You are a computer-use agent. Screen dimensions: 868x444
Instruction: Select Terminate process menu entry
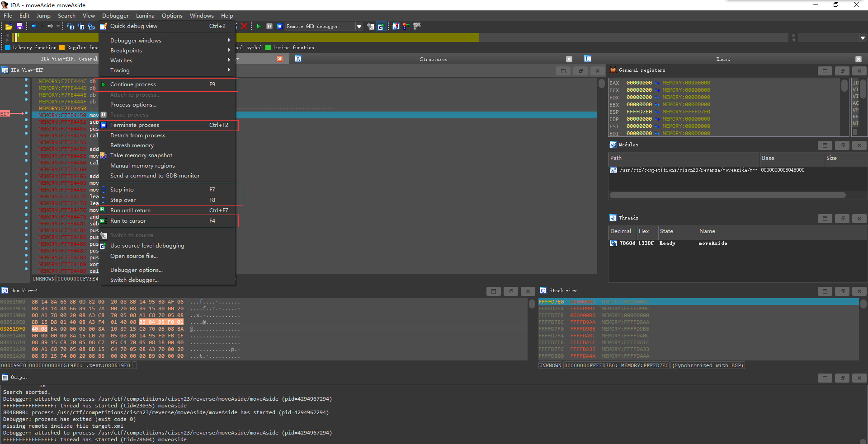[x=167, y=125]
